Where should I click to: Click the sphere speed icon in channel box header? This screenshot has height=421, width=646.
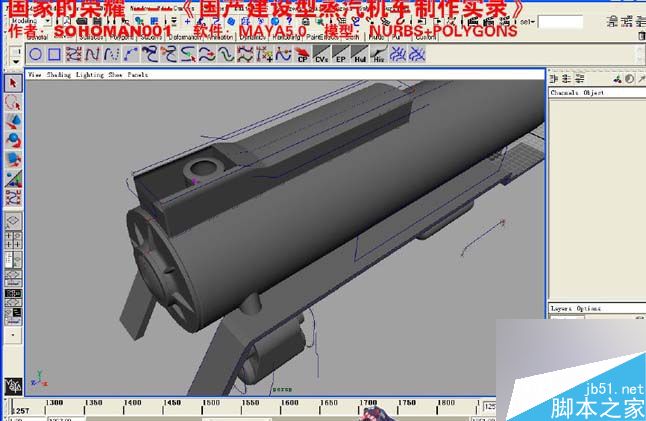tap(630, 79)
